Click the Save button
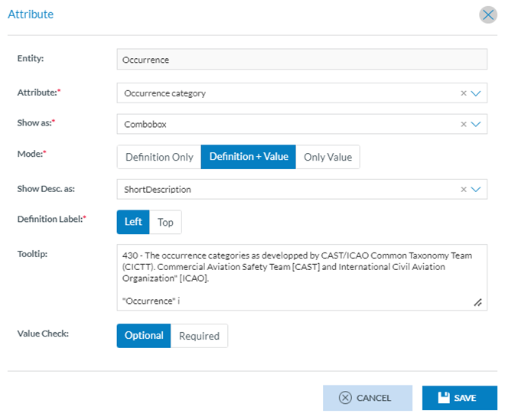 [x=459, y=398]
